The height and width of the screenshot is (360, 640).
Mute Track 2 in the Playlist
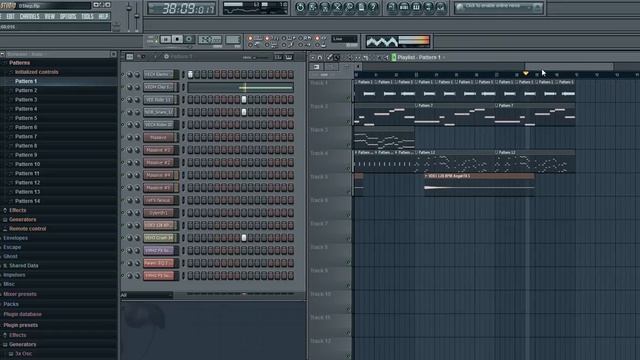pyautogui.click(x=348, y=122)
